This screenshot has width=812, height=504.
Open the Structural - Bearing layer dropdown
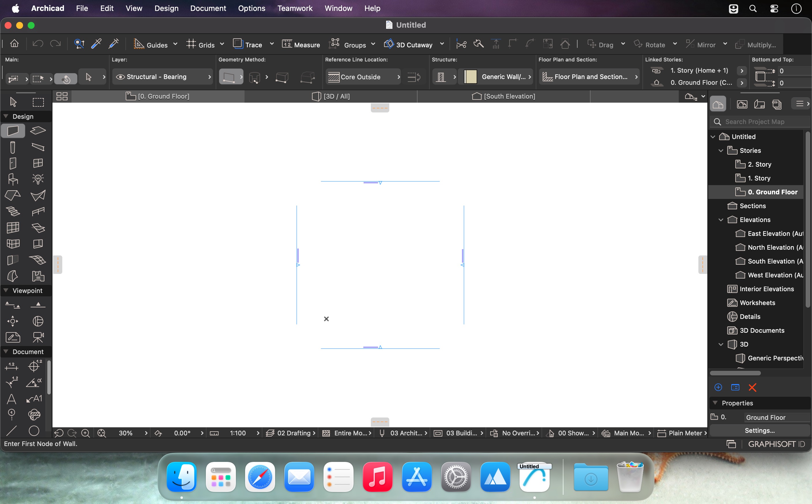(163, 77)
